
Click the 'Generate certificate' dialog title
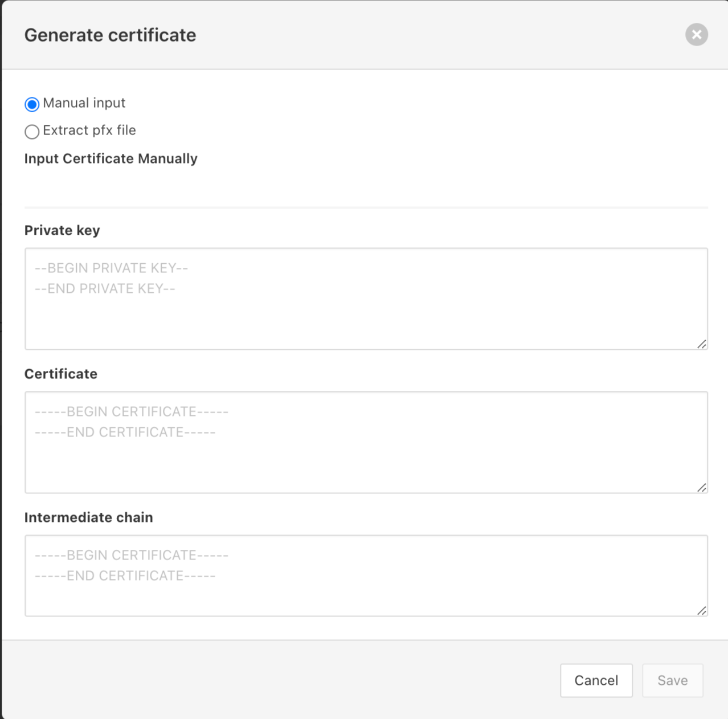coord(110,35)
